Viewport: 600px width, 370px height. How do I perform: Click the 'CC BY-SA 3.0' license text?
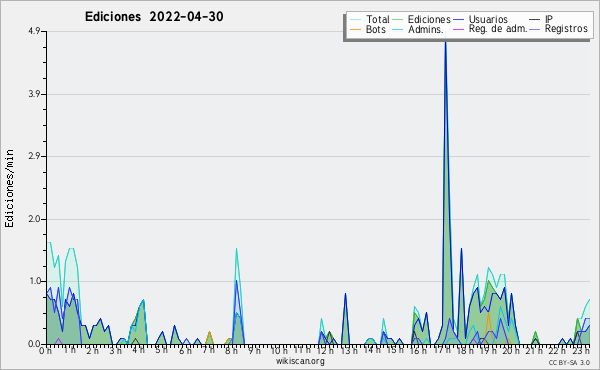(569, 362)
